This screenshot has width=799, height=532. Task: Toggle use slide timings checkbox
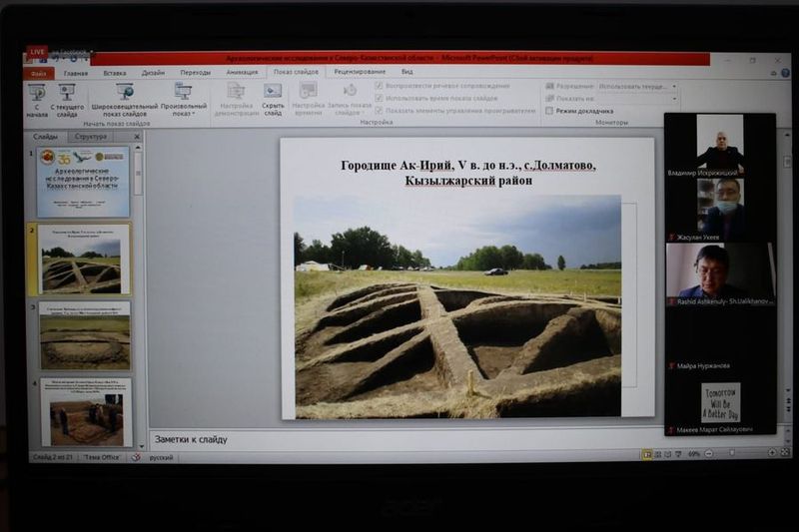click(x=379, y=98)
